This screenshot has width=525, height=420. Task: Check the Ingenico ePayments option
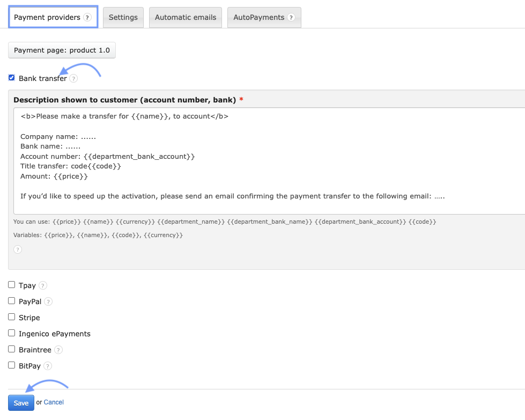click(12, 333)
